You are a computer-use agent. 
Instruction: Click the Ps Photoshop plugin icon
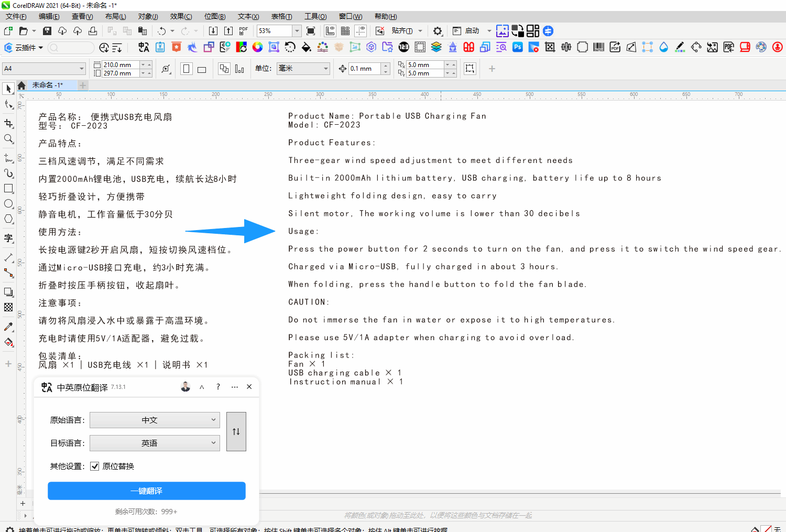(518, 47)
